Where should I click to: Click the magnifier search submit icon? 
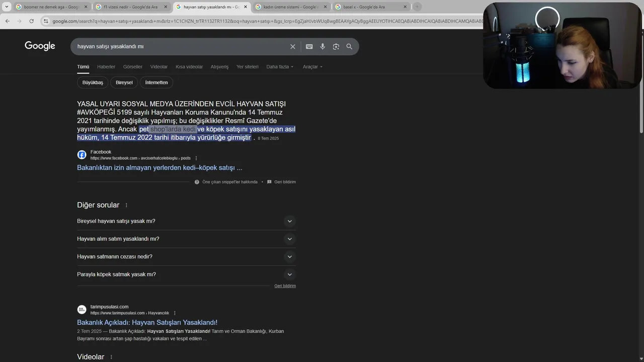[x=349, y=46]
